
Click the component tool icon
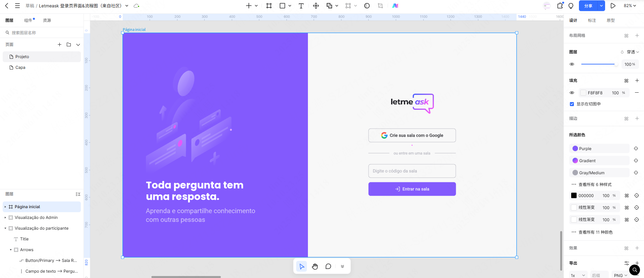click(316, 6)
